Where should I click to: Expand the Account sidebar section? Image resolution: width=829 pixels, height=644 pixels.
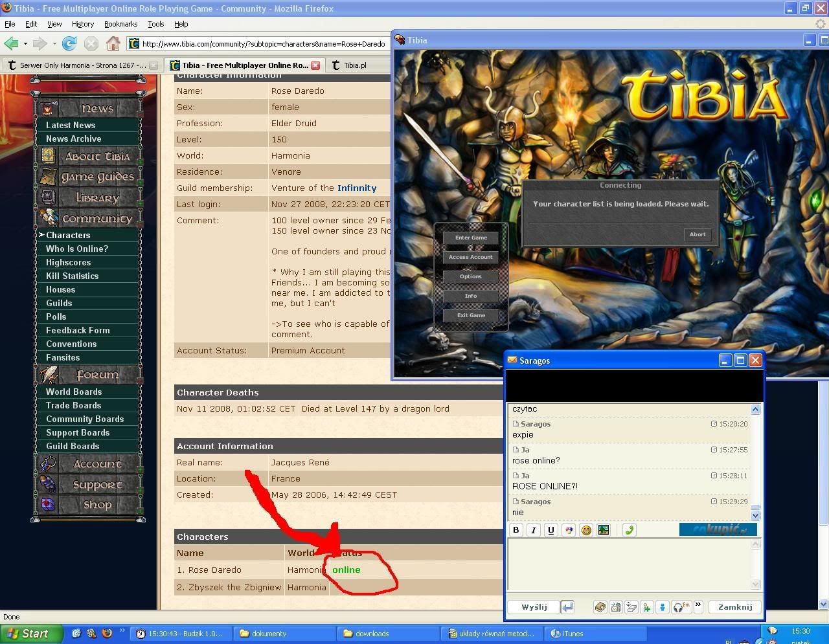tap(89, 463)
